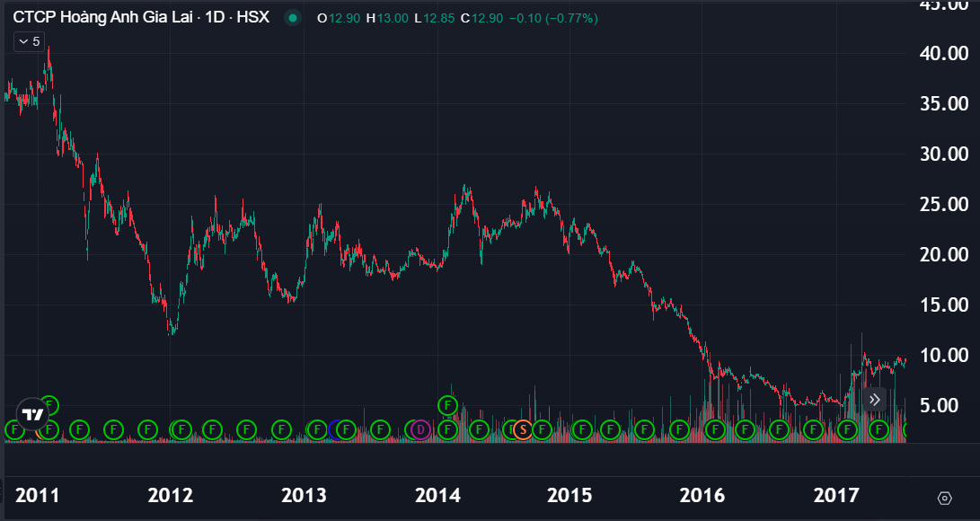Screen dimensions: 980x521
Task: Select the 30.00 price scale label
Action: pyautogui.click(x=944, y=154)
